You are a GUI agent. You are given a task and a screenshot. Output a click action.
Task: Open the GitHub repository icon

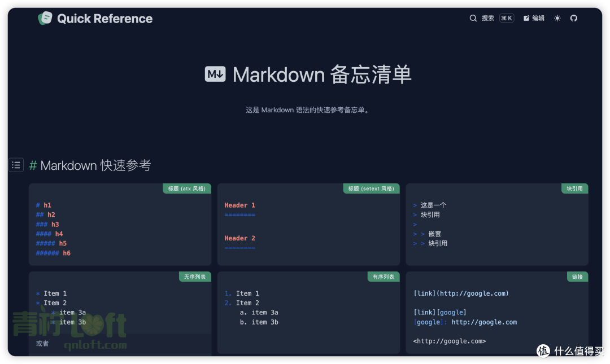tap(573, 18)
